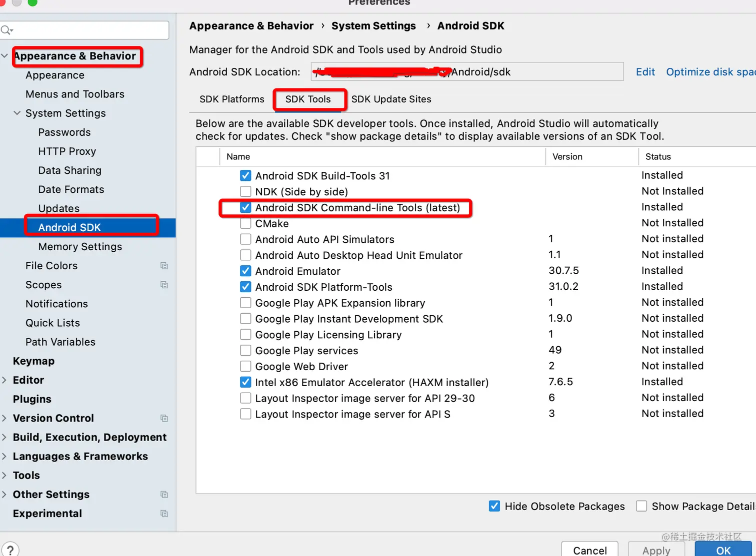Screen dimensions: 756x556
Task: Click the help question mark icon
Action: (x=9, y=551)
